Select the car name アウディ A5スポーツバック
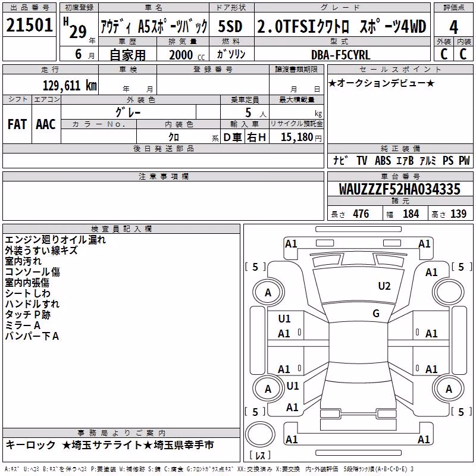 pyautogui.click(x=154, y=26)
